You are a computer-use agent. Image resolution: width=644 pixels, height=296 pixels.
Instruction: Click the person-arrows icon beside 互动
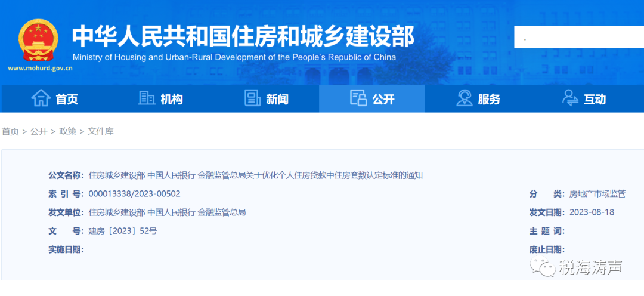(x=570, y=98)
